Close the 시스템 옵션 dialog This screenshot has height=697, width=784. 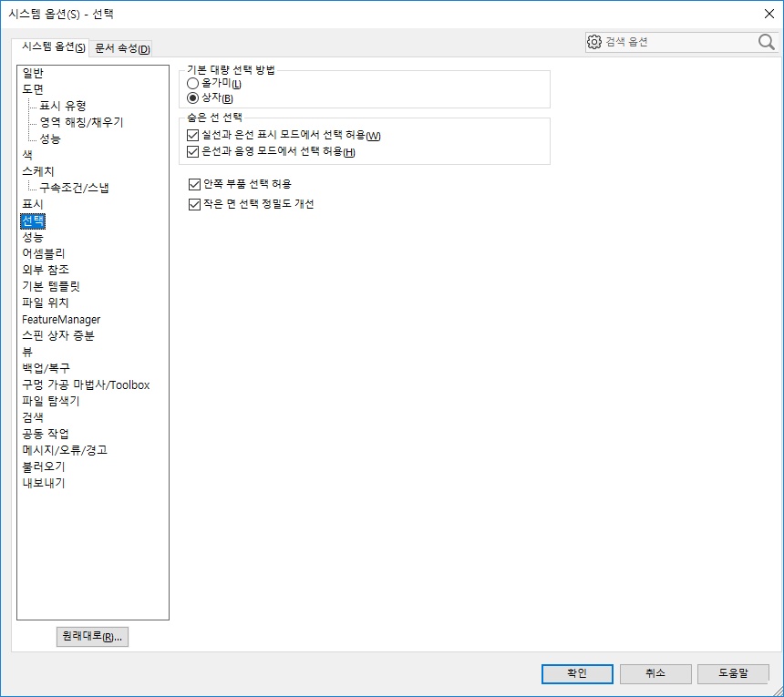[769, 14]
